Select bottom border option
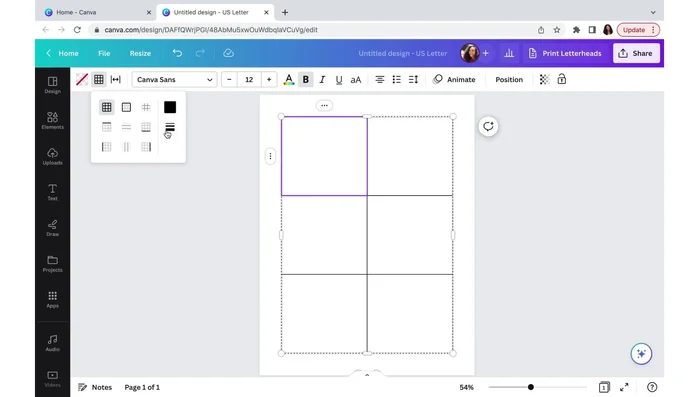Viewport: 699px width, 397px height. pyautogui.click(x=146, y=127)
